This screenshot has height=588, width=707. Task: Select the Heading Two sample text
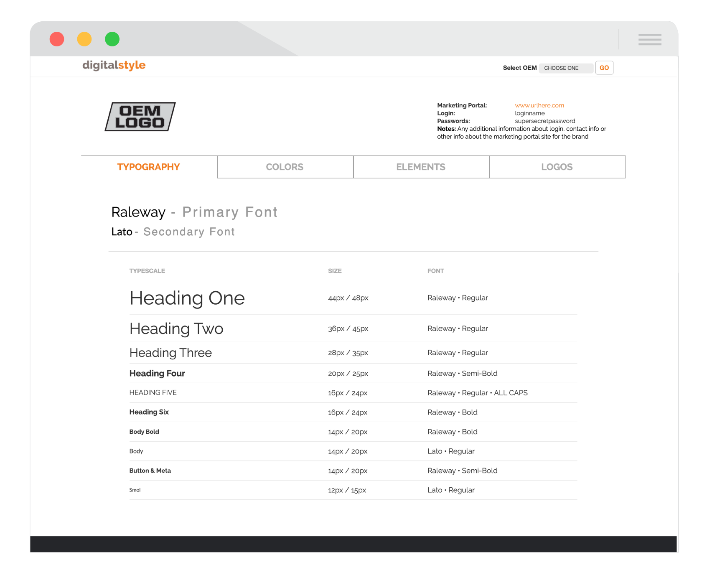pyautogui.click(x=176, y=329)
